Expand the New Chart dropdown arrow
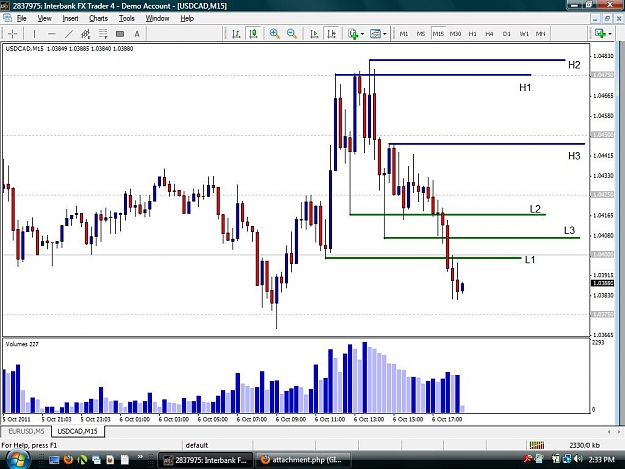This screenshot has width=625, height=469. tap(610, 34)
